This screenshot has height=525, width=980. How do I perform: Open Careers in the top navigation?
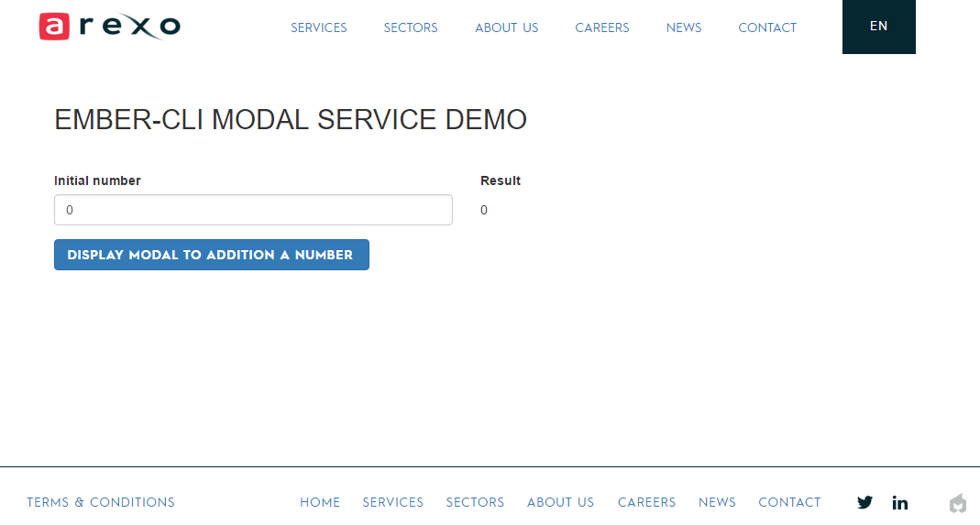pyautogui.click(x=602, y=28)
